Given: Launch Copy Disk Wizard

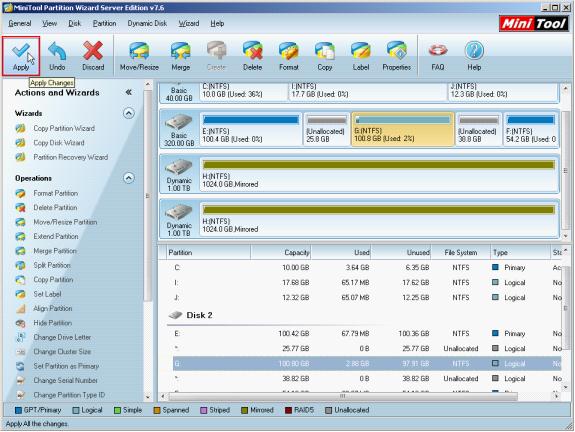Looking at the screenshot, I should (59, 143).
